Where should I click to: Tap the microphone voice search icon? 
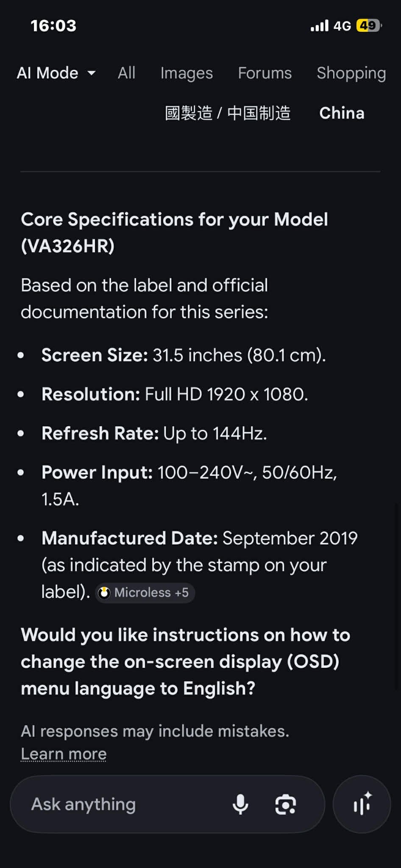(240, 804)
